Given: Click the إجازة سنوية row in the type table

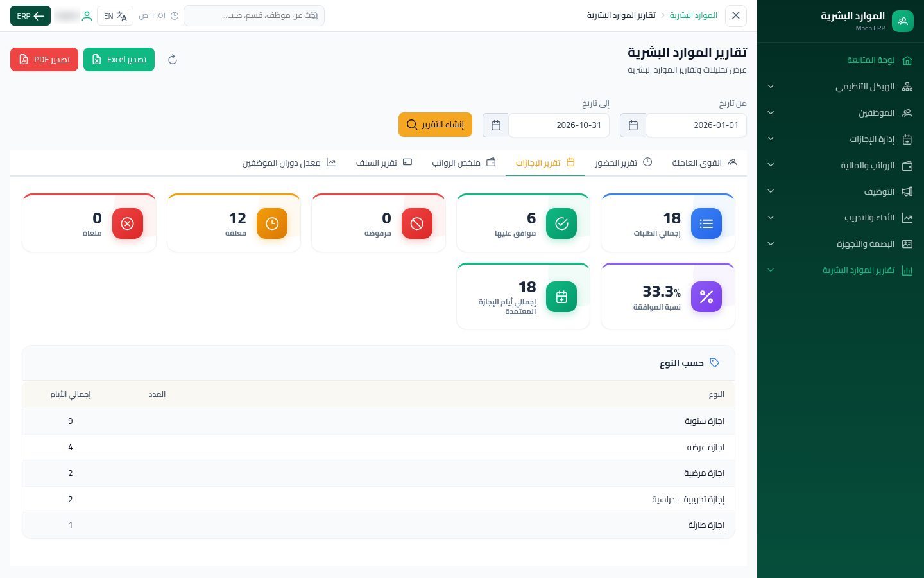Looking at the screenshot, I should pos(379,421).
